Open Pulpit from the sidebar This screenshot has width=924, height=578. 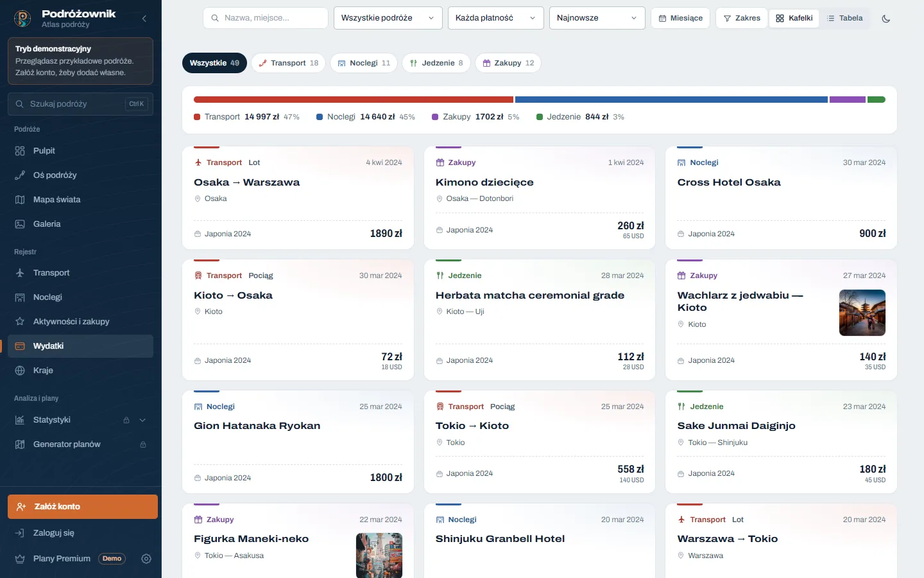(x=80, y=151)
